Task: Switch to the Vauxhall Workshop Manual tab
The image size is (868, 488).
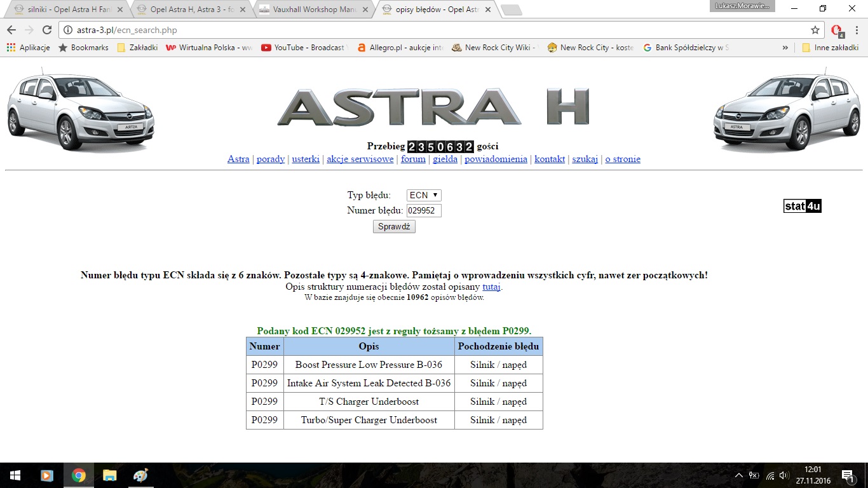Action: click(x=311, y=10)
